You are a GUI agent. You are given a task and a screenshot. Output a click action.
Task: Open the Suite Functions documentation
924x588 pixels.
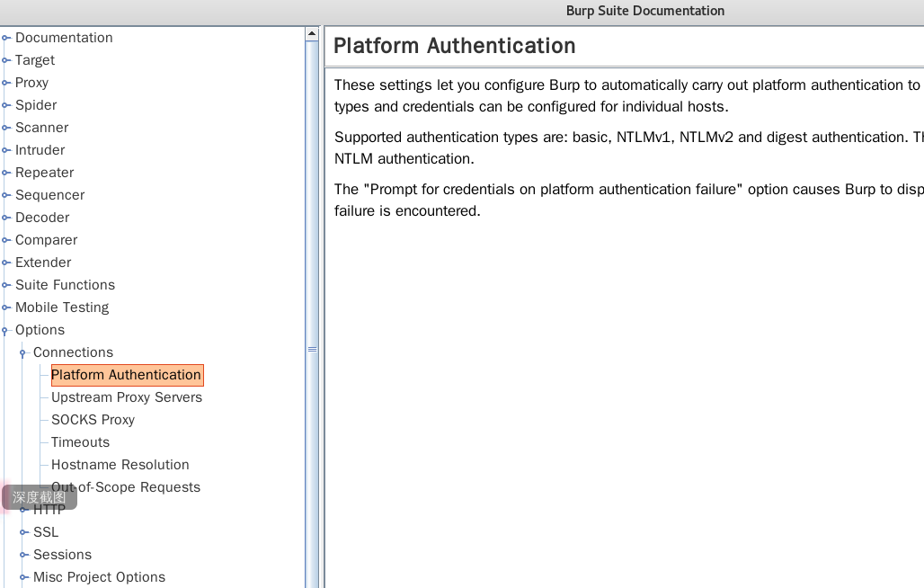(x=65, y=285)
